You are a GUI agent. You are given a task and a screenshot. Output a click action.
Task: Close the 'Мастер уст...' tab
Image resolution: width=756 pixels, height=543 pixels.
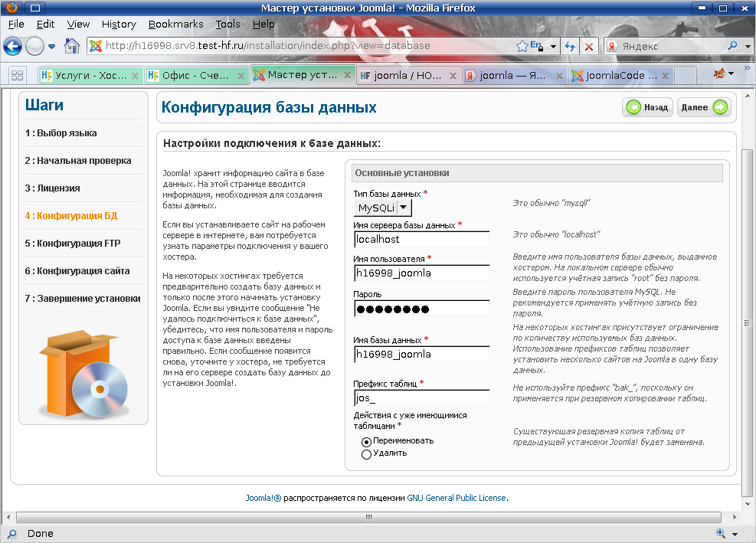347,75
